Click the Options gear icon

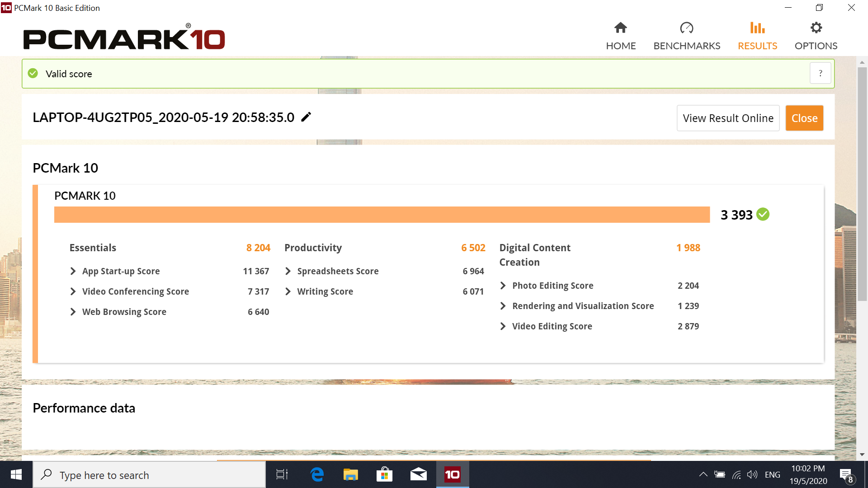click(x=816, y=28)
